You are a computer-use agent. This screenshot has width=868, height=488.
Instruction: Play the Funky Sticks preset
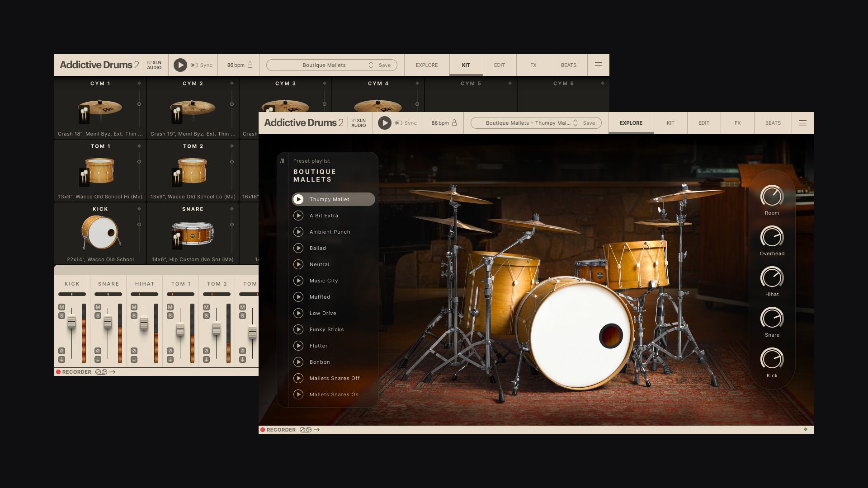pyautogui.click(x=298, y=329)
